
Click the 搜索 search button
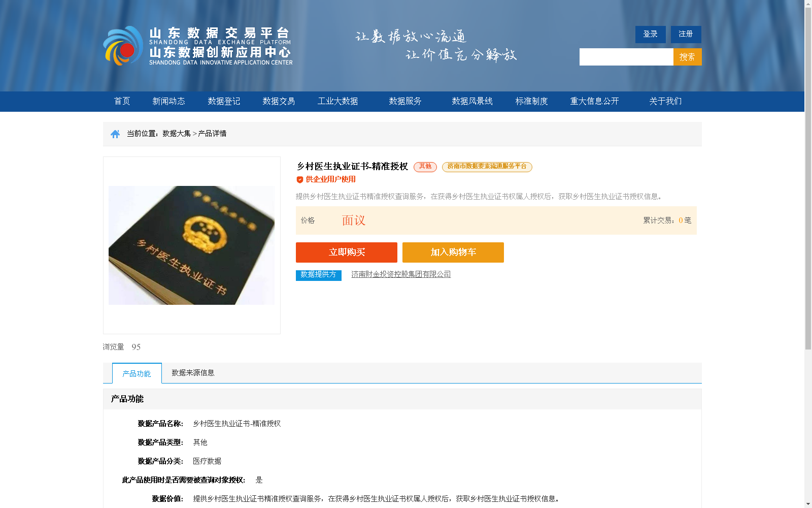[x=687, y=57]
